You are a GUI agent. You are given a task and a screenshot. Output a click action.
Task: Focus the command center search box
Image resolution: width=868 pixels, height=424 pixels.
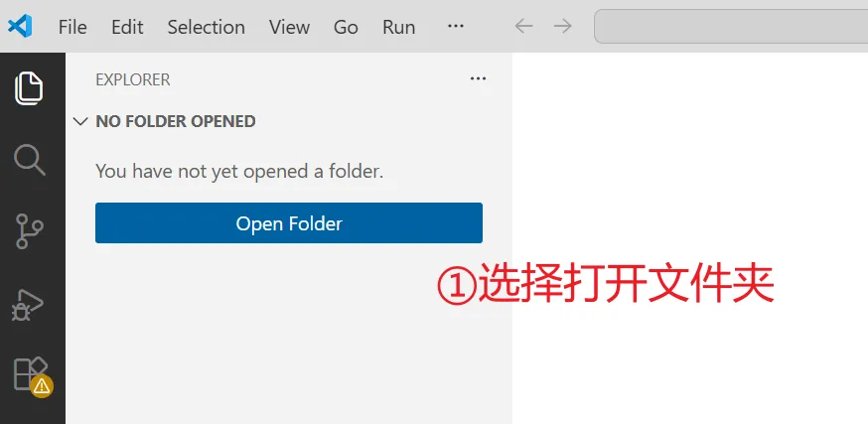pos(731,26)
